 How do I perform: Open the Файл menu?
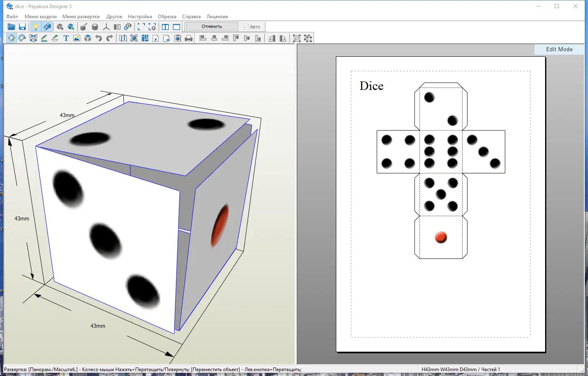pos(12,17)
